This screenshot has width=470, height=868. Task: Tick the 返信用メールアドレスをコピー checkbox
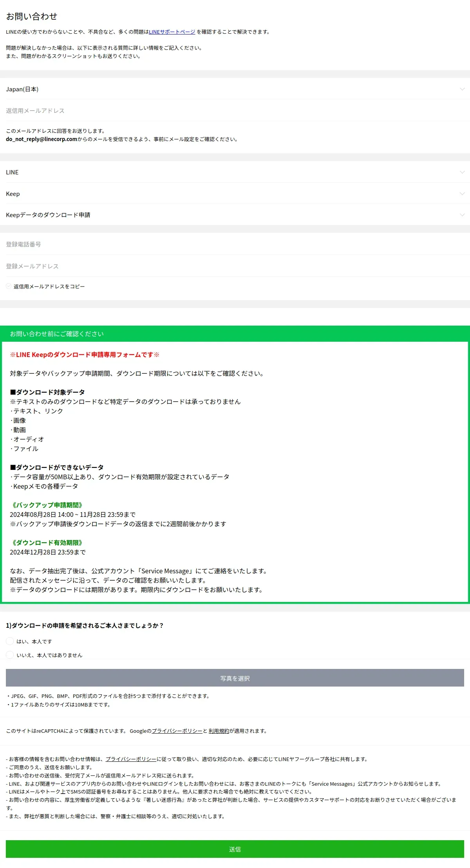point(9,286)
